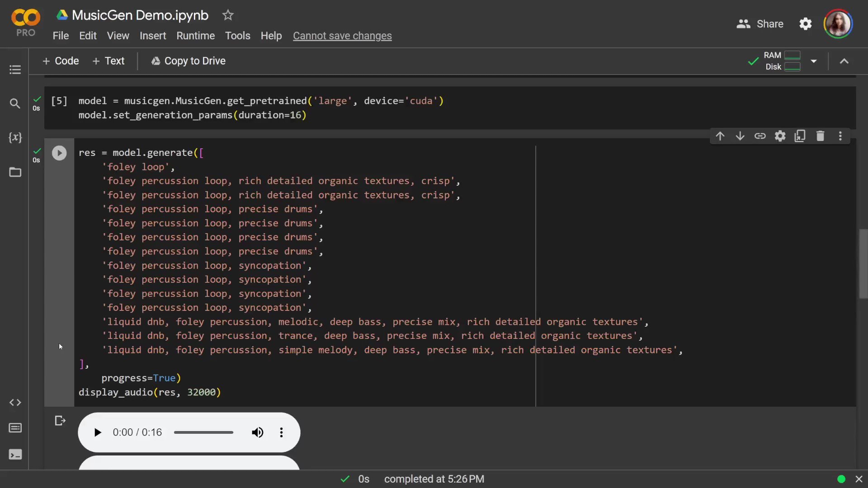Viewport: 868px width, 488px height.
Task: Play the 0:16 audio clip
Action: (98, 432)
